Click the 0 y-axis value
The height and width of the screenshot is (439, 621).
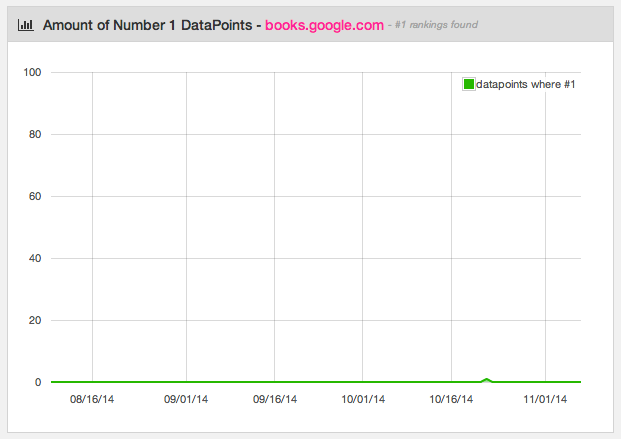[x=38, y=382]
